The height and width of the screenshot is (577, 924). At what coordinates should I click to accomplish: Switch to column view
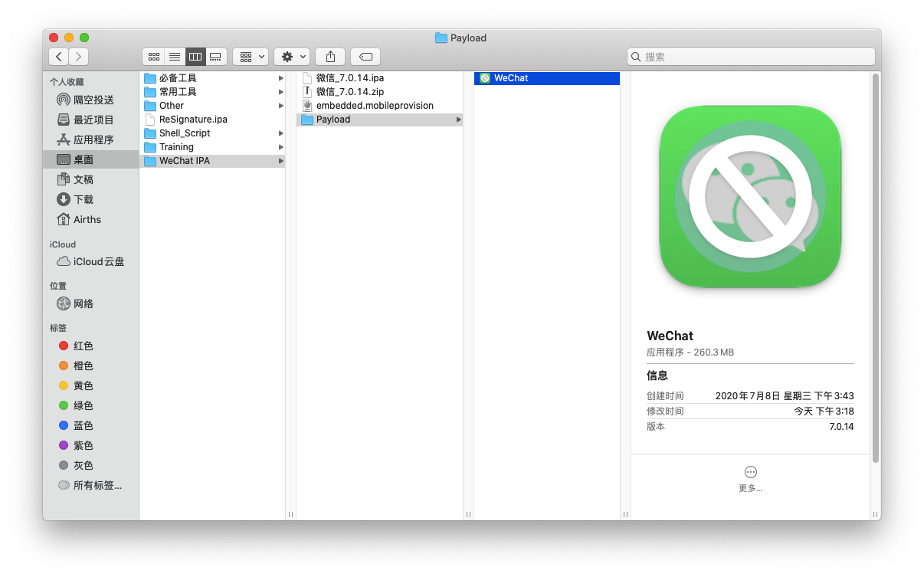[195, 57]
